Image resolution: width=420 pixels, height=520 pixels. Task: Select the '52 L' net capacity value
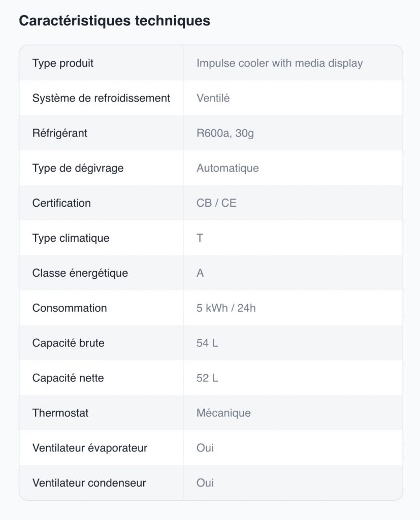click(207, 378)
